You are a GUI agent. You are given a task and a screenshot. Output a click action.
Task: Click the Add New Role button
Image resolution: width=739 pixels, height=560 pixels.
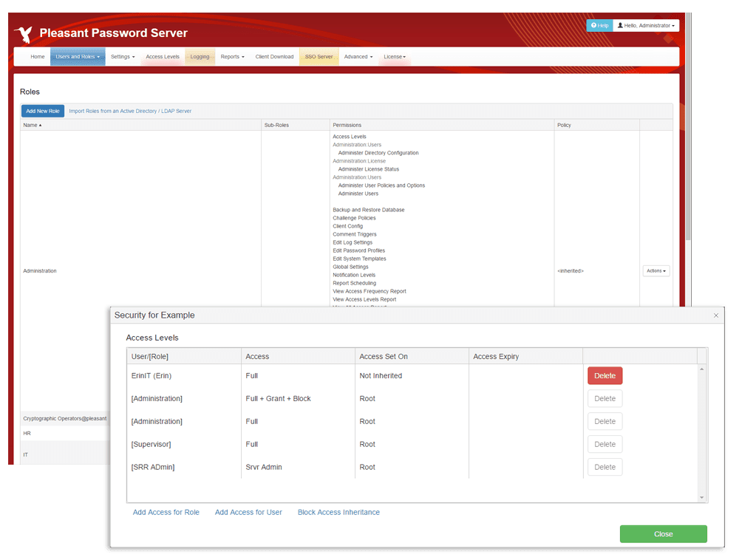43,111
